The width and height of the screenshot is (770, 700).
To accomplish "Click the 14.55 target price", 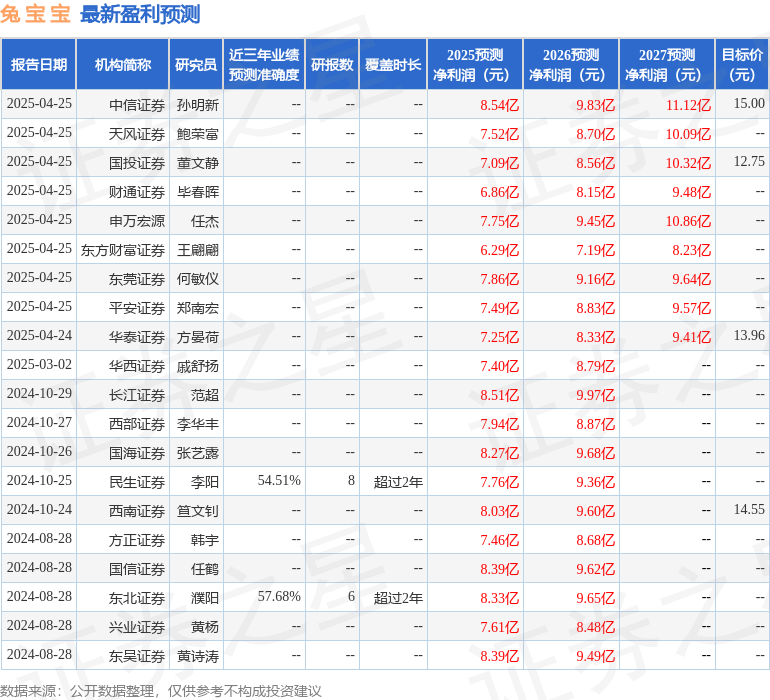I will 749,509.
